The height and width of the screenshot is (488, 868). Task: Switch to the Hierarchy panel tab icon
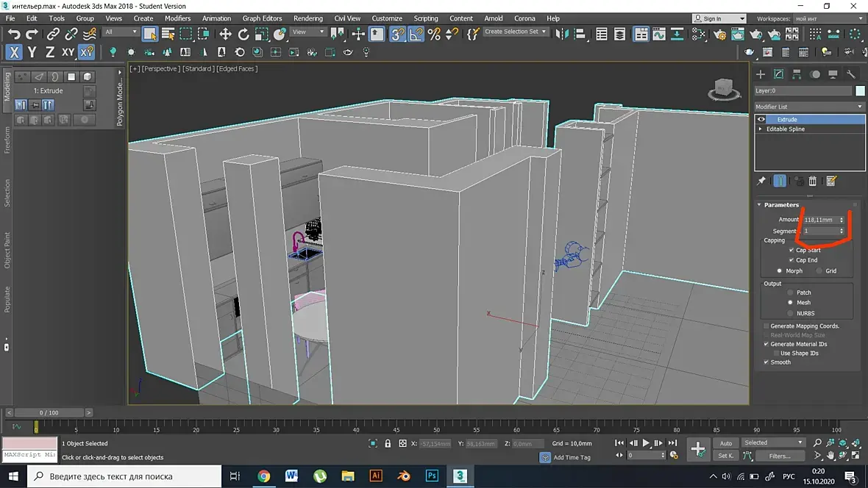[797, 74]
